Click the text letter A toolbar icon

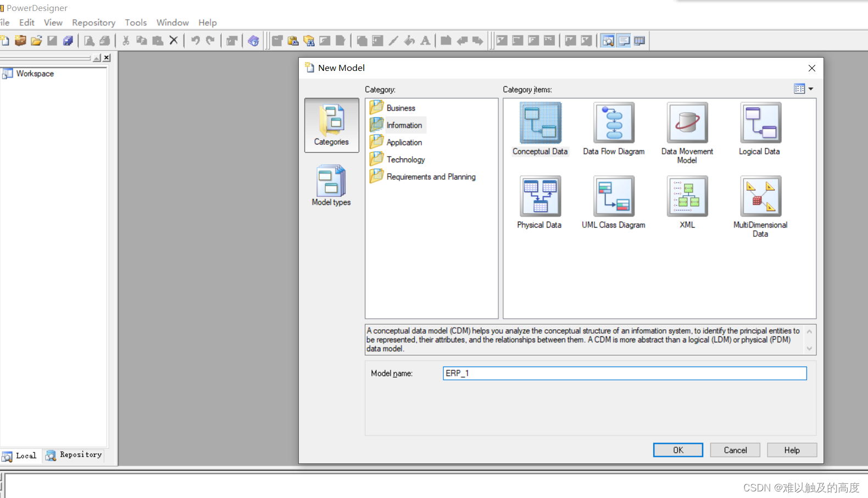pyautogui.click(x=425, y=41)
